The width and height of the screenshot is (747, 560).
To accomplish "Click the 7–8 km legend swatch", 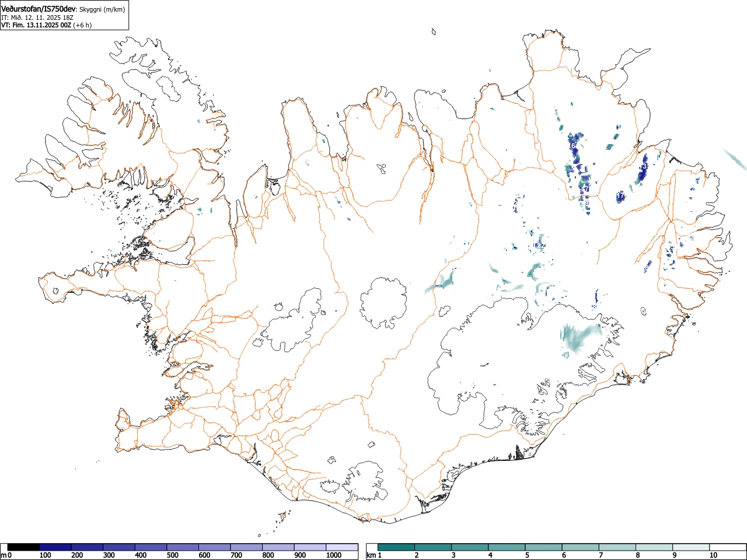I will pyautogui.click(x=617, y=547).
